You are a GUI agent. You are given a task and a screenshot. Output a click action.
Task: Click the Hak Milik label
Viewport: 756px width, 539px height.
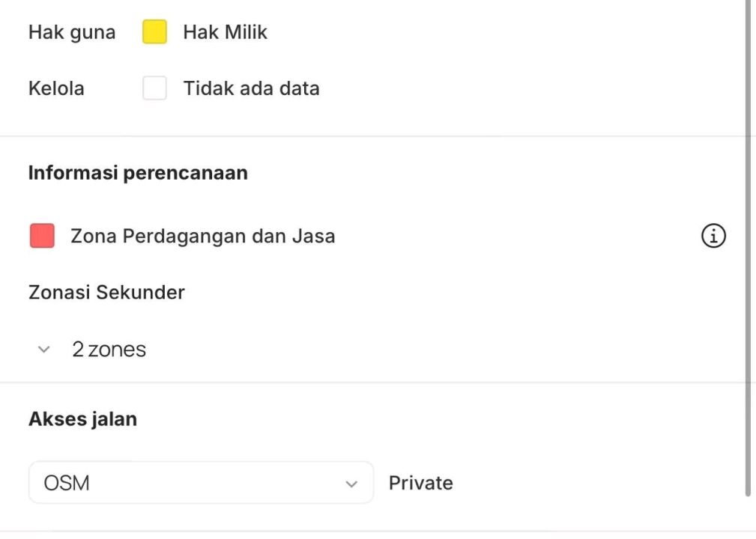pyautogui.click(x=225, y=32)
